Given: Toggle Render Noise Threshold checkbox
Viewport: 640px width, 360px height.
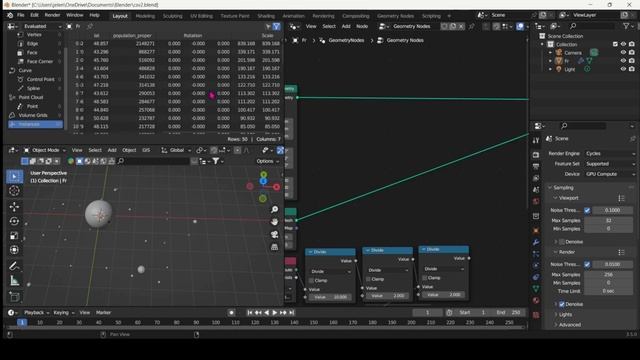Looking at the screenshot, I should 587,264.
